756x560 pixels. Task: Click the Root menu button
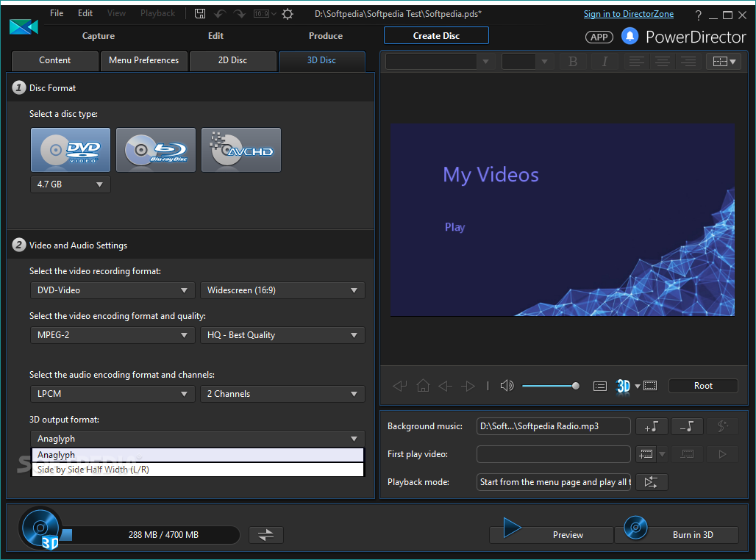coord(703,386)
